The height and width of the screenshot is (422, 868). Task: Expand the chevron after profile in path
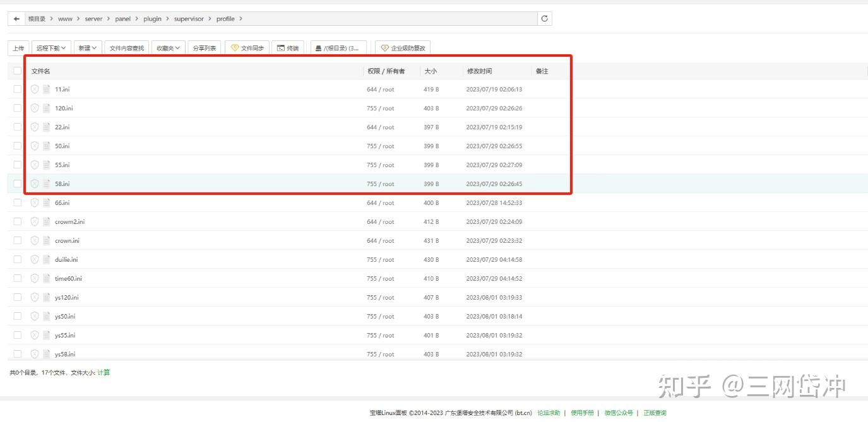point(241,19)
